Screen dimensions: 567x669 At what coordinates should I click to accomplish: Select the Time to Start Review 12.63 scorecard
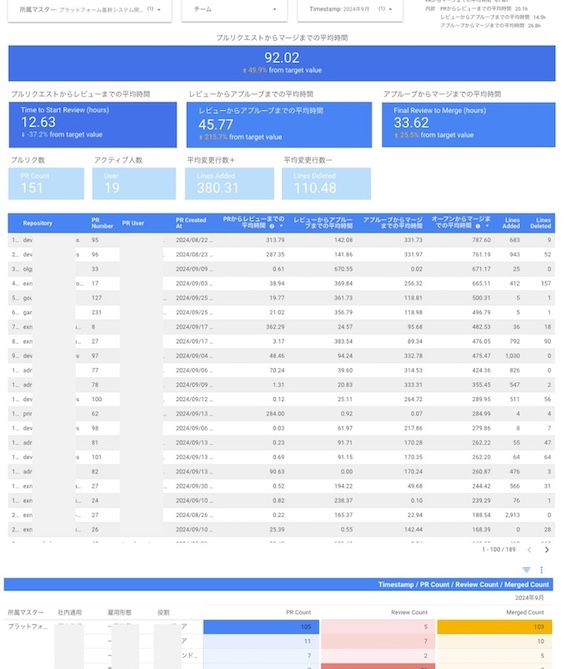(93, 125)
